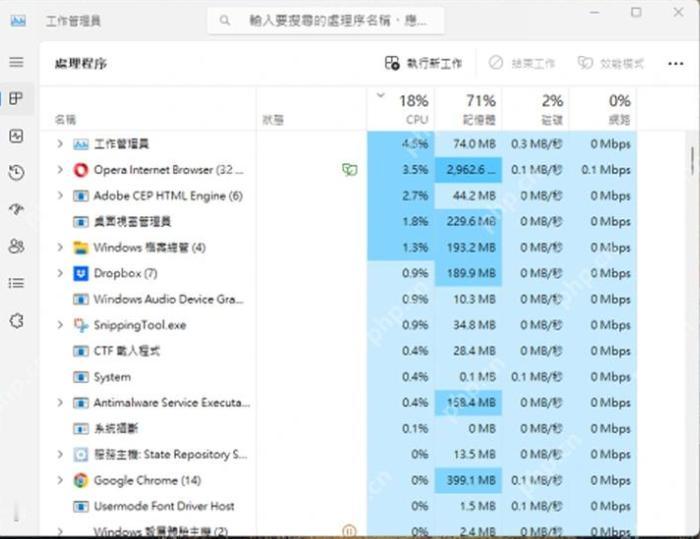Click the Windows Audio Device Graph icon

coord(81,299)
